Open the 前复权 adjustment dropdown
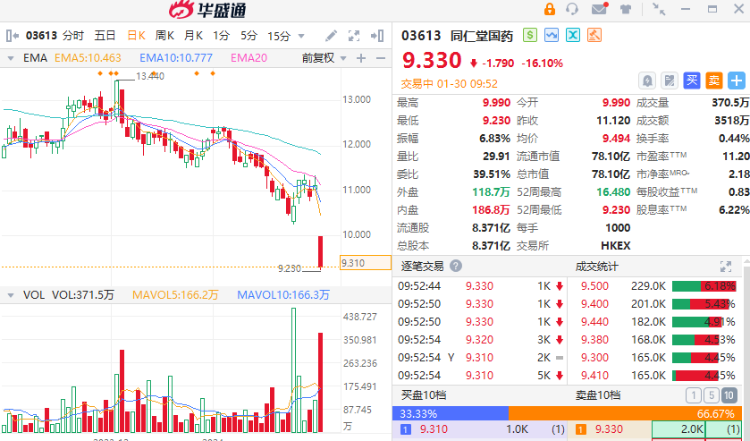The height and width of the screenshot is (441, 750). [324, 58]
